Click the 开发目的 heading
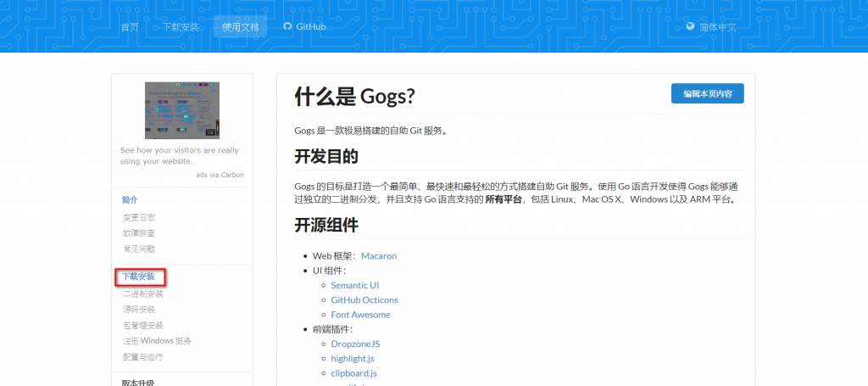 tap(326, 157)
